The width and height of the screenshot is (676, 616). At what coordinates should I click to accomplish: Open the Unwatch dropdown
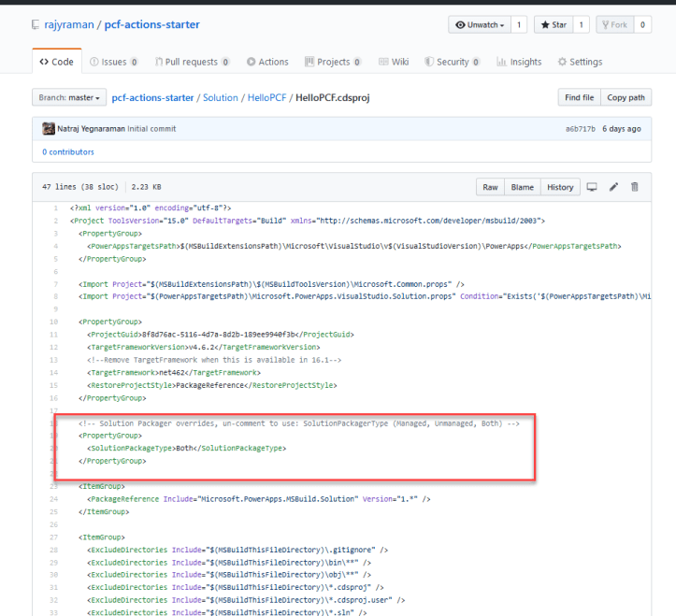coord(478,25)
